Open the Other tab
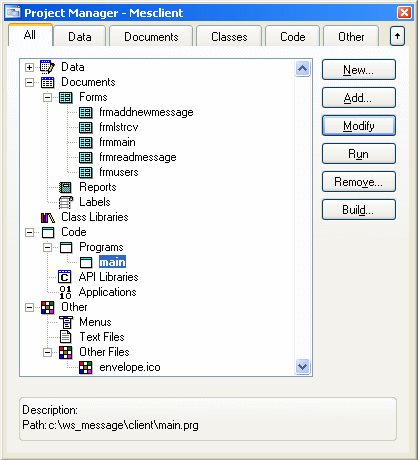This screenshot has width=418, height=460. pyautogui.click(x=351, y=36)
